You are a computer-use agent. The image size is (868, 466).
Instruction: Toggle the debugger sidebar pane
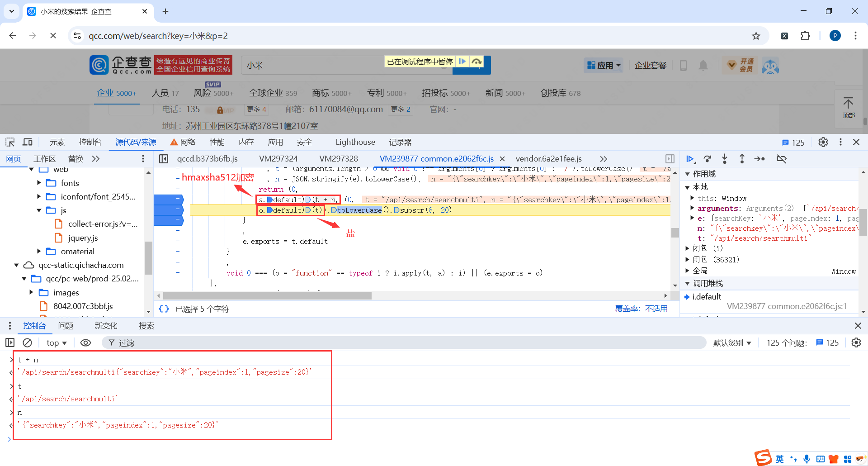pyautogui.click(x=670, y=159)
